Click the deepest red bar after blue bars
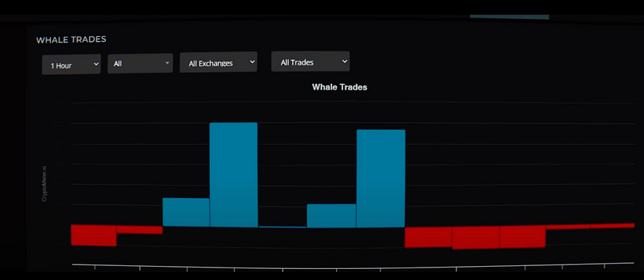Image resolution: width=644 pixels, height=280 pixels. pyautogui.click(x=475, y=237)
